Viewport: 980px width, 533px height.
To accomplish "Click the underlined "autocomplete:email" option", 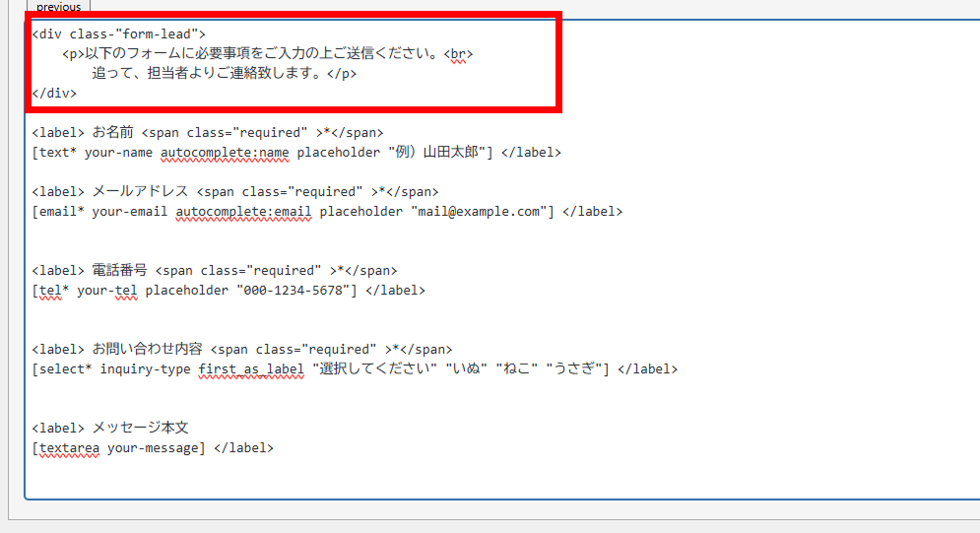I will pyautogui.click(x=243, y=212).
